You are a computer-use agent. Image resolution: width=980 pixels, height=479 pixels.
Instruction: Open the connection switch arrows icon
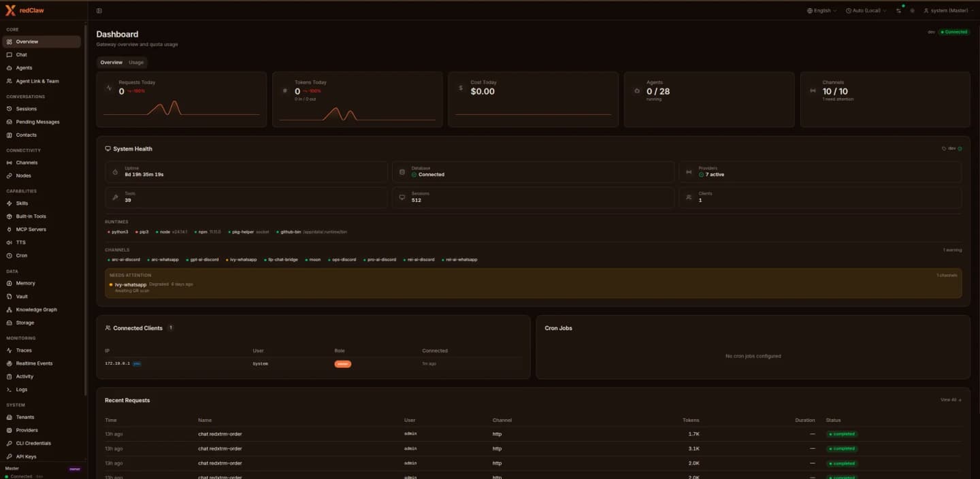tap(898, 11)
